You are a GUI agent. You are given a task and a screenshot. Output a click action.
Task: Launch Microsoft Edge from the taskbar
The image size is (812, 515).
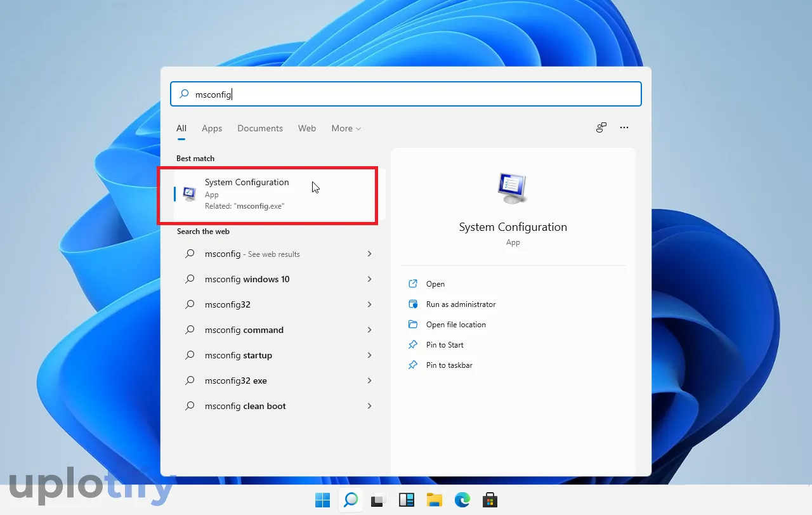coord(462,500)
